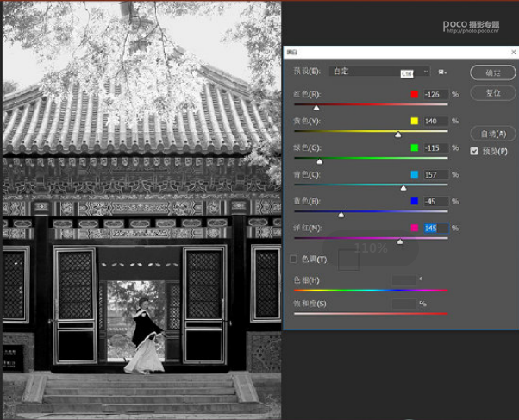Click the yellow color swatch
The height and width of the screenshot is (420, 519).
415,121
